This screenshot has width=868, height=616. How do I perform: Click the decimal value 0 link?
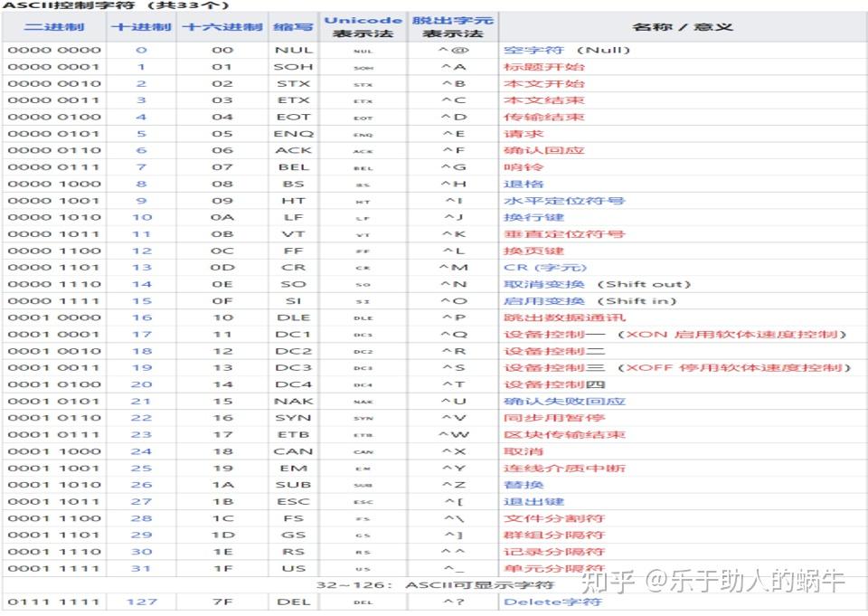coord(142,50)
